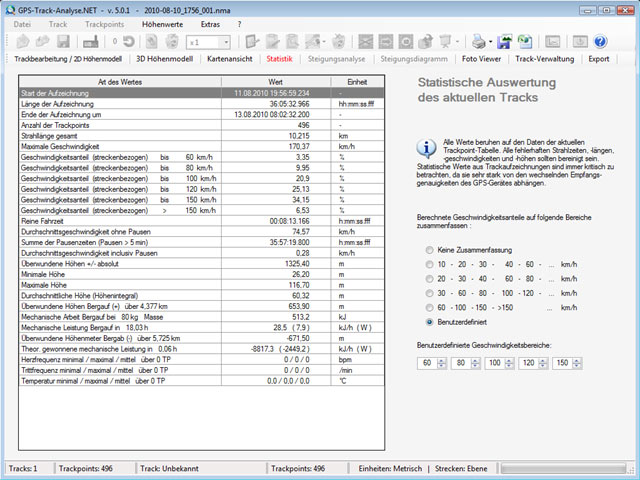Viewport: 640px width, 480px height.
Task: Choose the Benutzerdefiniert radio button
Action: pyautogui.click(x=429, y=322)
